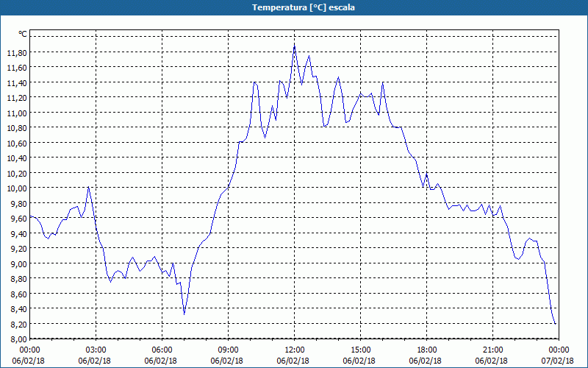Pick the 8,40 Y-axis value
588x368 pixels.
tap(19, 308)
